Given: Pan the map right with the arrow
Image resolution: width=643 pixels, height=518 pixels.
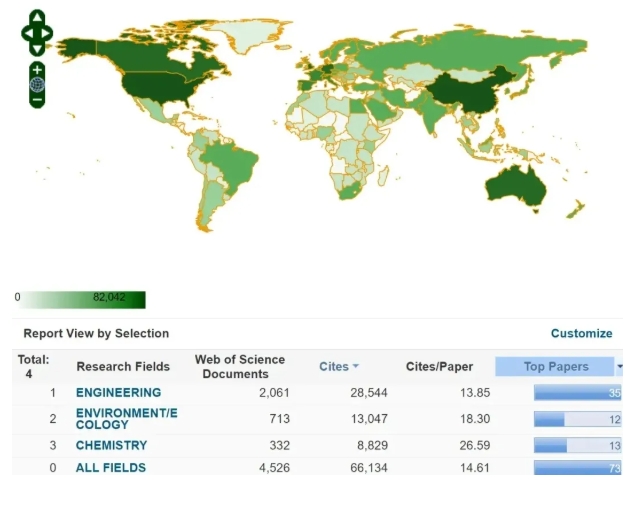Looking at the screenshot, I should pyautogui.click(x=47, y=32).
